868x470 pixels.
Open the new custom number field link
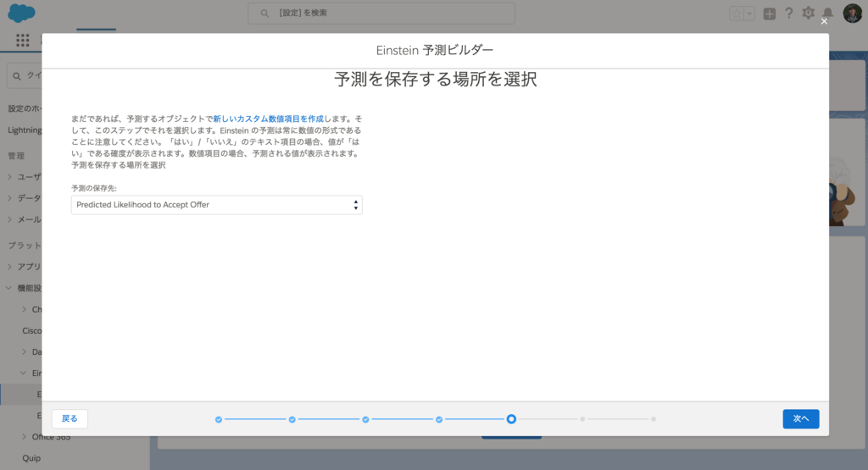coord(269,119)
